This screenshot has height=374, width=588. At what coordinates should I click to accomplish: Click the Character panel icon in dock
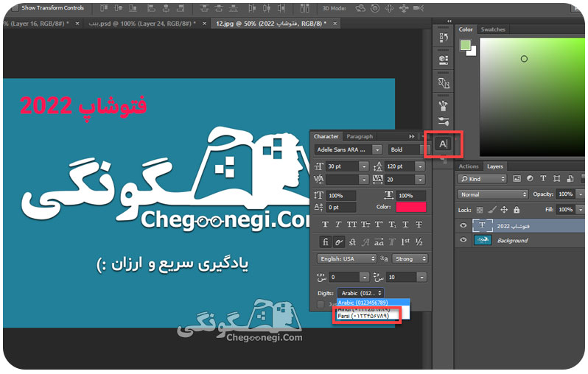[444, 144]
